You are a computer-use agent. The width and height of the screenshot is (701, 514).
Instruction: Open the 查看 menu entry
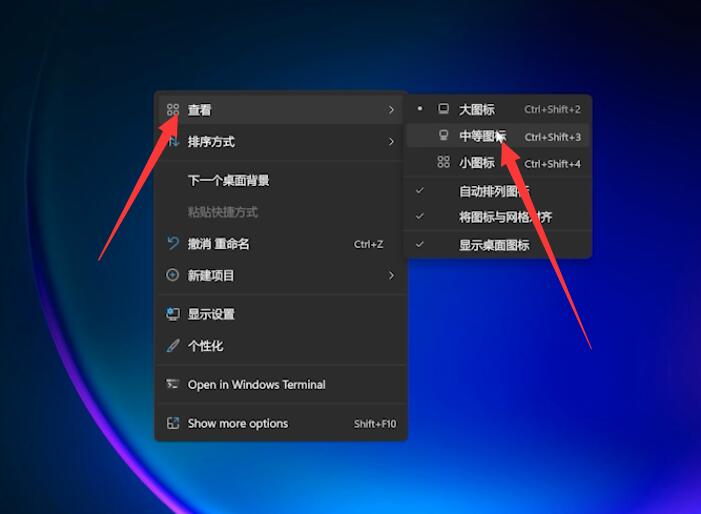[x=281, y=110]
